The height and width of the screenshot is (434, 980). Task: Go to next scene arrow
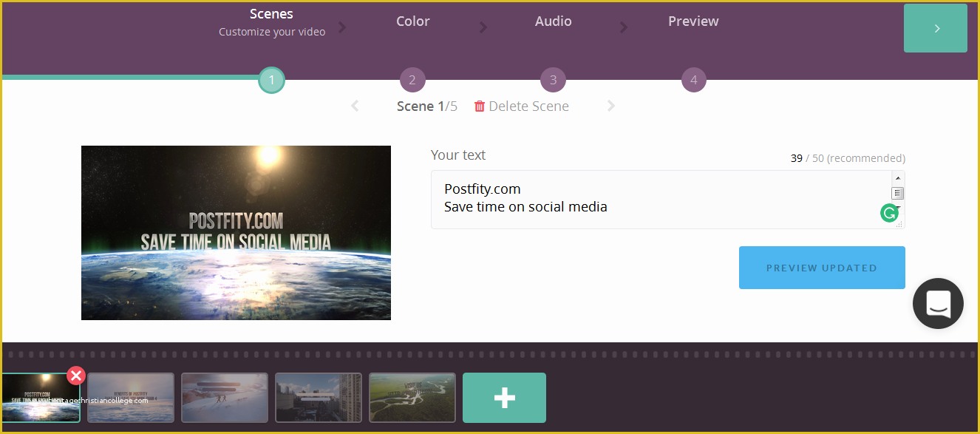pyautogui.click(x=611, y=106)
